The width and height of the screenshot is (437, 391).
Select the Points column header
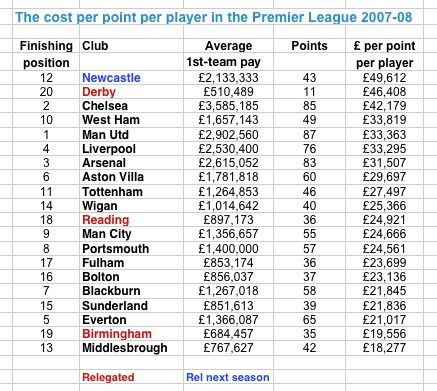pos(309,46)
